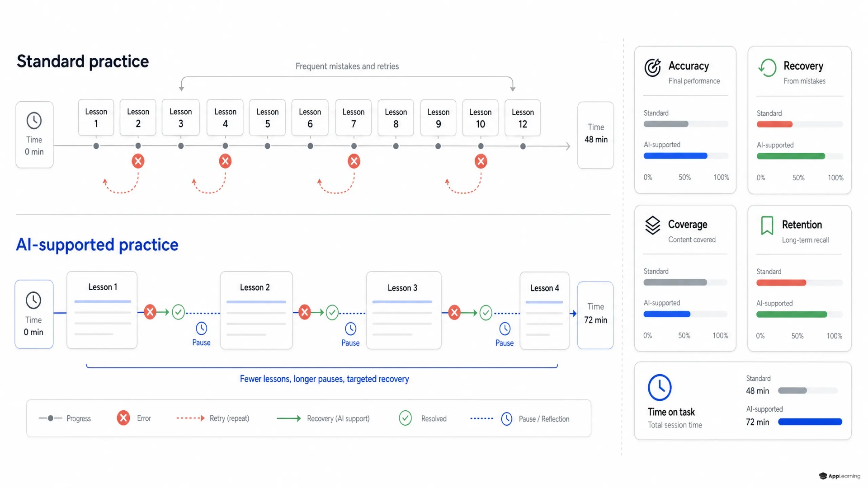Click the Retention bookmark icon
This screenshot has width=868, height=488.
(767, 225)
